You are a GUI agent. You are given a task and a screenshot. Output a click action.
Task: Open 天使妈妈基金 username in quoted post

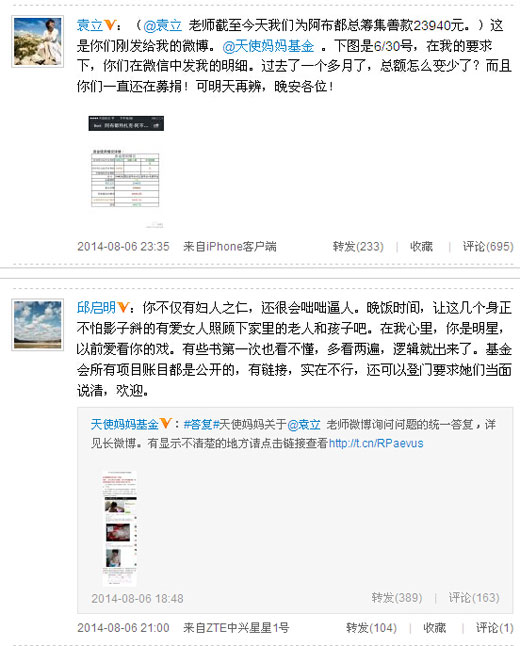[125, 424]
